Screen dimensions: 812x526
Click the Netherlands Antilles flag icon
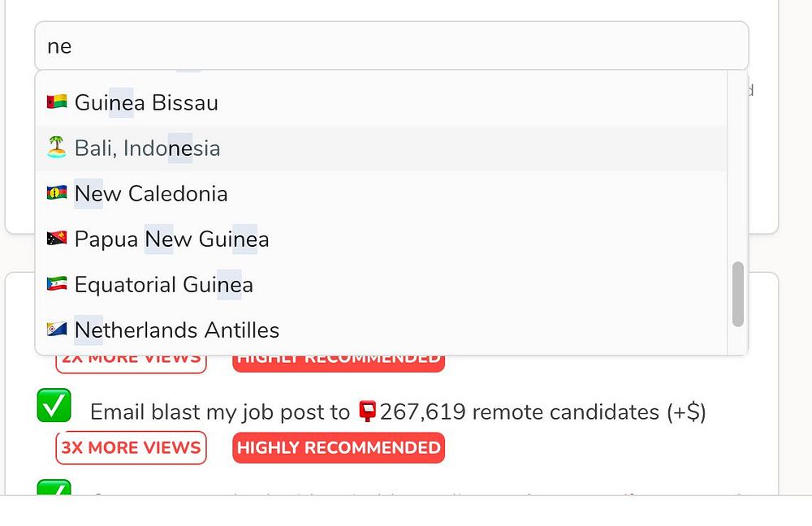coord(57,330)
